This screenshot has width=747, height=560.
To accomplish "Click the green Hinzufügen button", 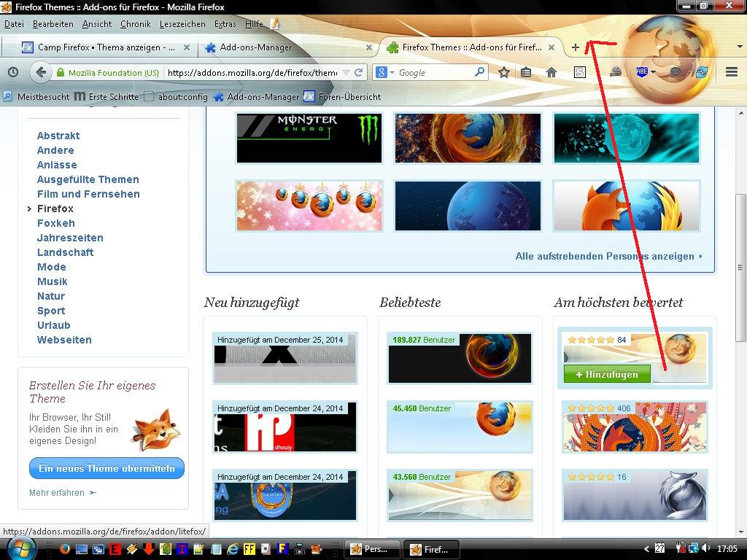I will (607, 374).
